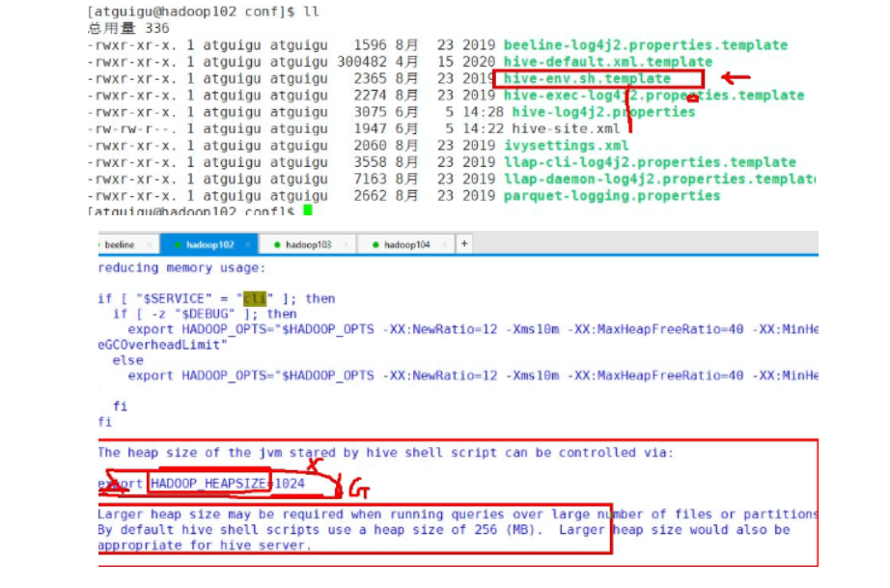This screenshot has width=890, height=588.
Task: Select the file name hive-log4j2.properties
Action: point(603,112)
